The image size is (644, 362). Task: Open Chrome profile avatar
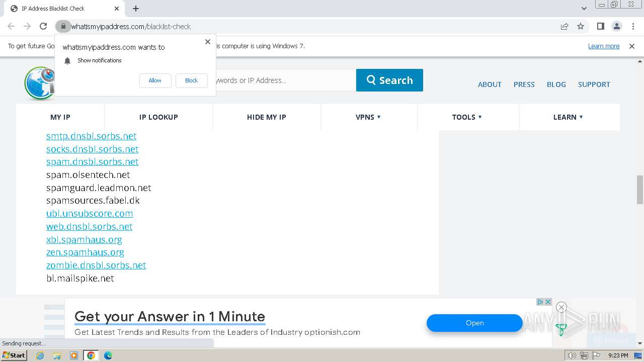coord(616,26)
